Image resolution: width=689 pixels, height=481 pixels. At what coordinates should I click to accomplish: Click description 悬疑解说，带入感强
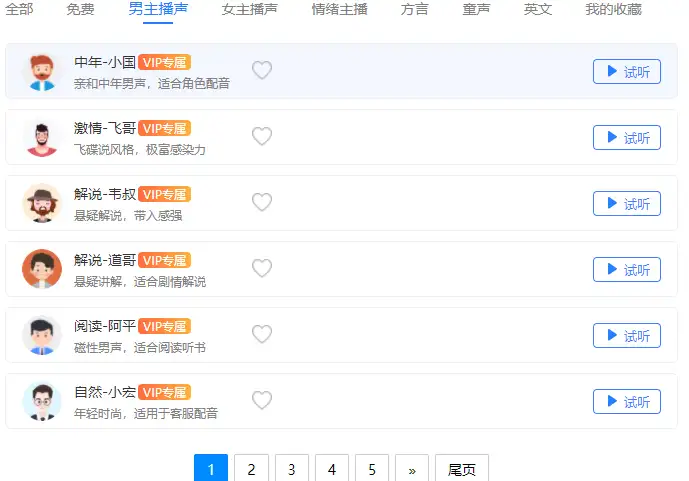(128, 215)
